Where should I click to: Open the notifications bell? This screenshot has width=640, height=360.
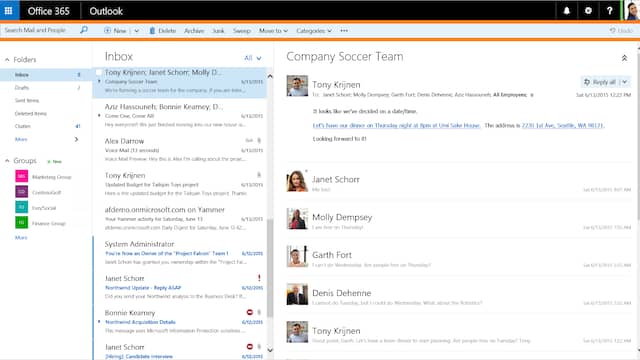tap(567, 11)
